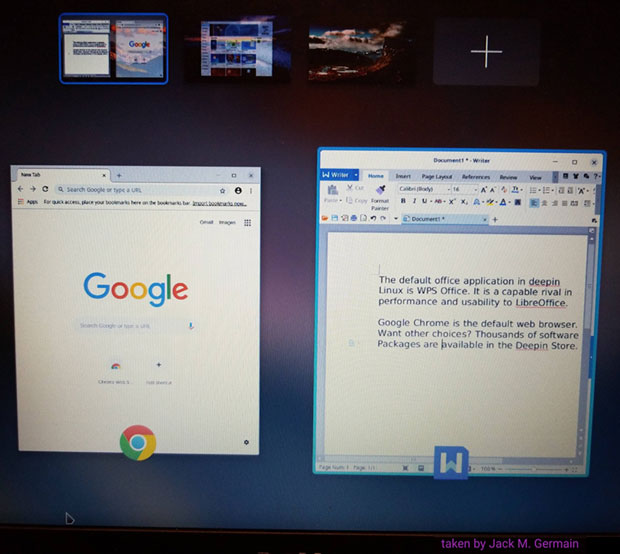This screenshot has width=620, height=554.
Task: Toggle Italic formatting in Writer
Action: pos(414,201)
